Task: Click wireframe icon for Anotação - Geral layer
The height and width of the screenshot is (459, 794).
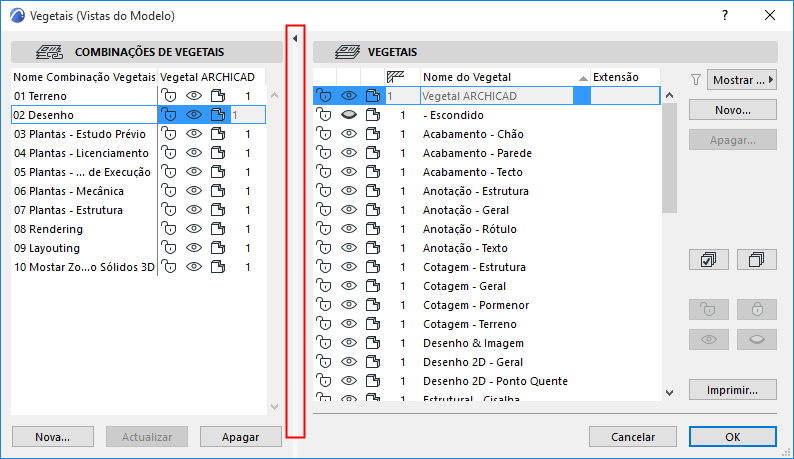Action: (x=373, y=210)
